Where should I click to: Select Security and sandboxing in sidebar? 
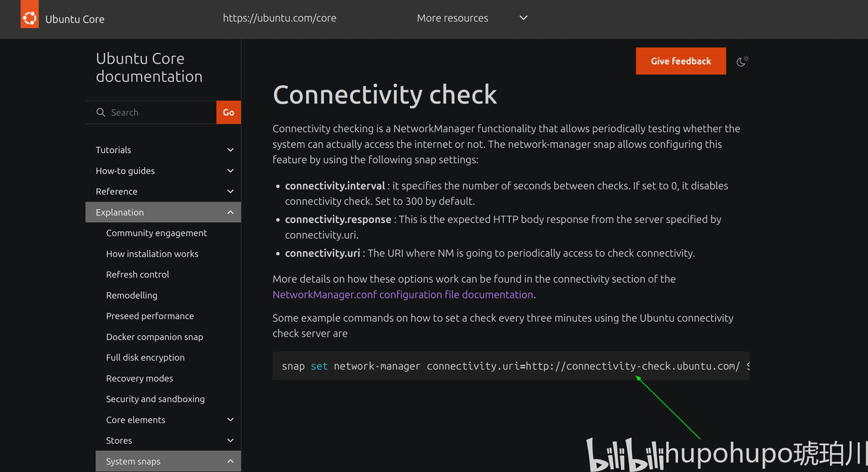tap(155, 399)
